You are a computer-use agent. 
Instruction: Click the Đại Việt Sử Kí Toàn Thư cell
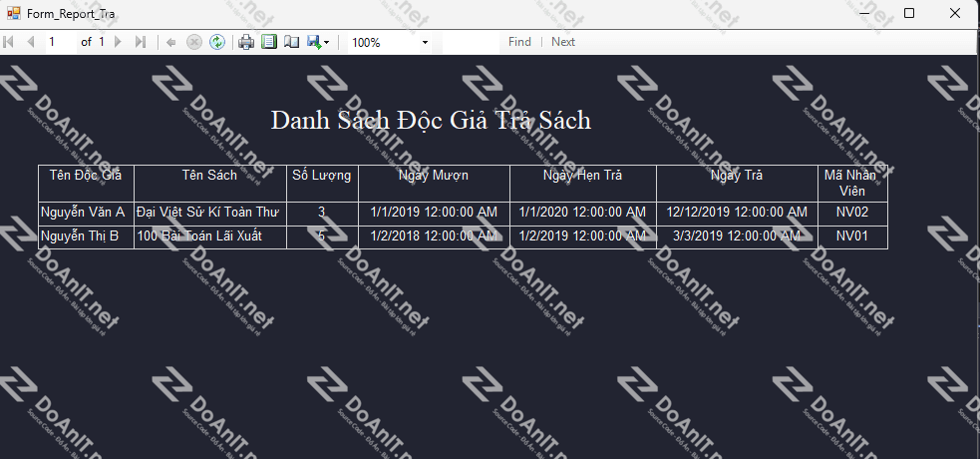(210, 214)
